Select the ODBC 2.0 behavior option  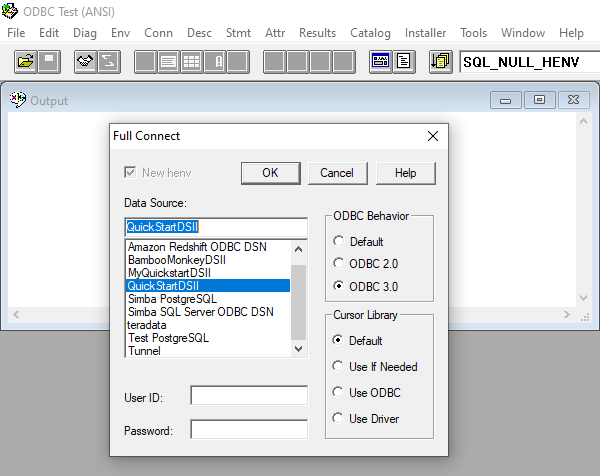point(340,264)
